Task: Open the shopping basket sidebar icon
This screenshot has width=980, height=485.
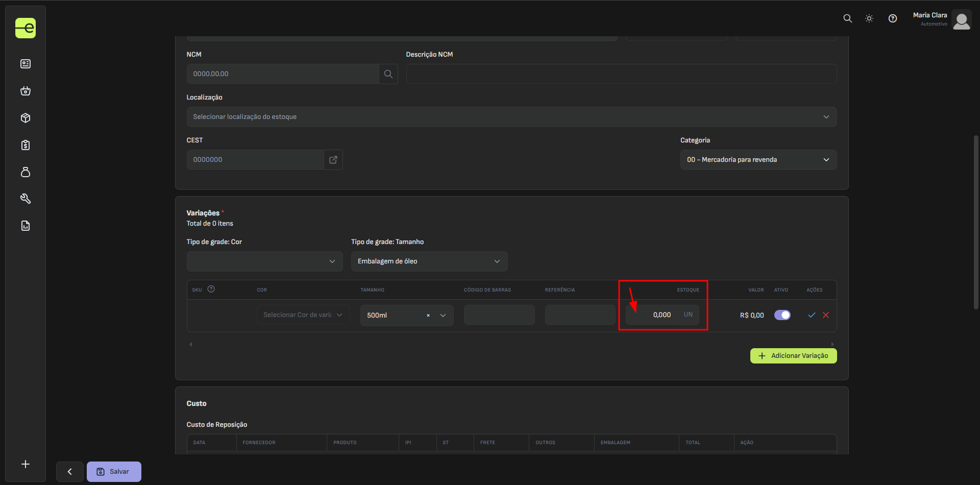Action: pos(26,91)
